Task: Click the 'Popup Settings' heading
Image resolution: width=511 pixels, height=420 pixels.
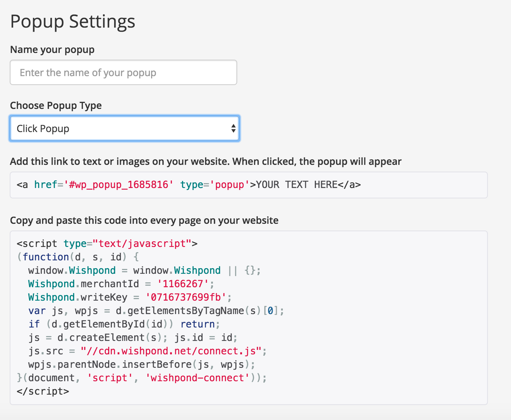Action: (73, 21)
